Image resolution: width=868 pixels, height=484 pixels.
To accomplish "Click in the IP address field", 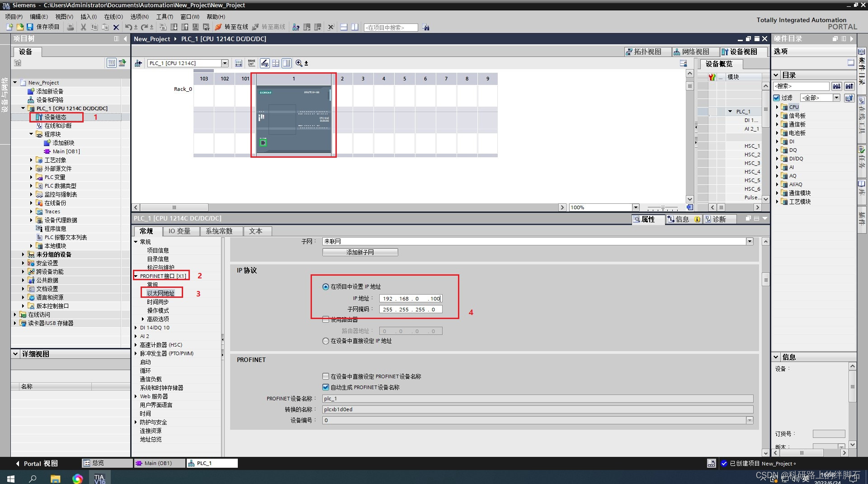I will (x=410, y=298).
